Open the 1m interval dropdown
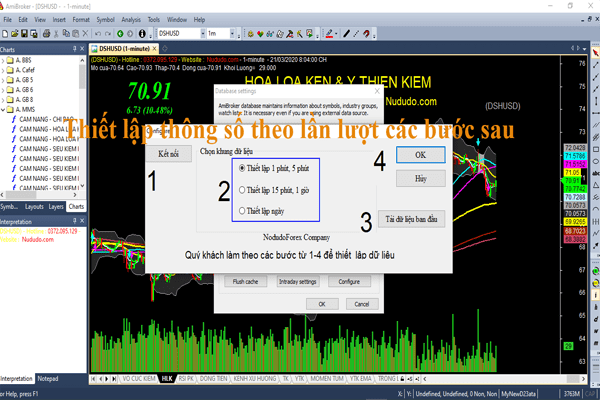600x400 pixels. pyautogui.click(x=232, y=34)
